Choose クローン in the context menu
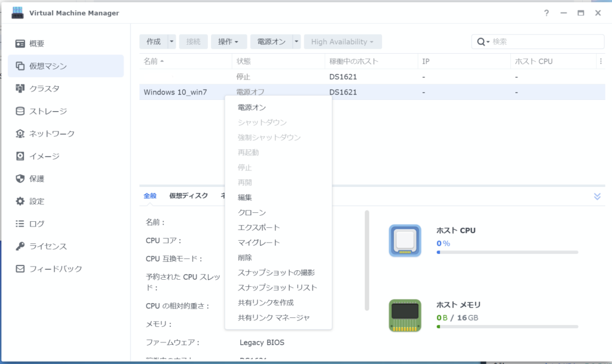The height and width of the screenshot is (364, 612). click(279, 213)
